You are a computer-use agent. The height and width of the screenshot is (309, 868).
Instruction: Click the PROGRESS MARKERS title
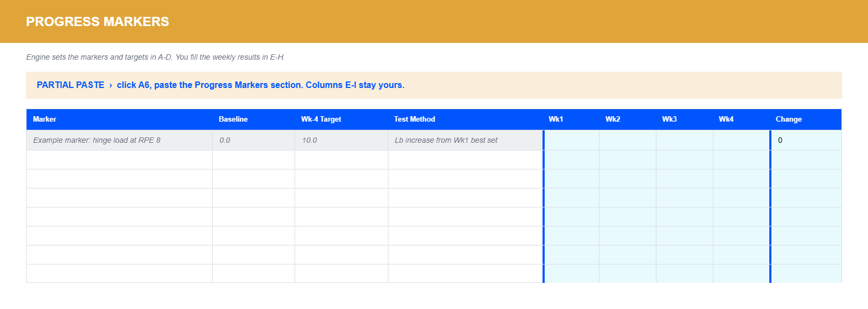98,22
